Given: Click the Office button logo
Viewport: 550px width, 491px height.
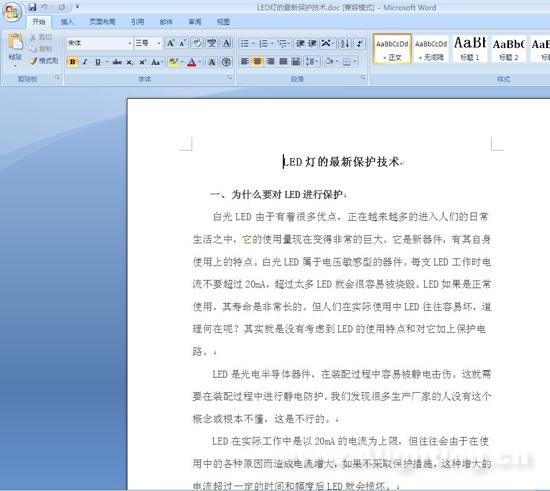Looking at the screenshot, I should [12, 12].
